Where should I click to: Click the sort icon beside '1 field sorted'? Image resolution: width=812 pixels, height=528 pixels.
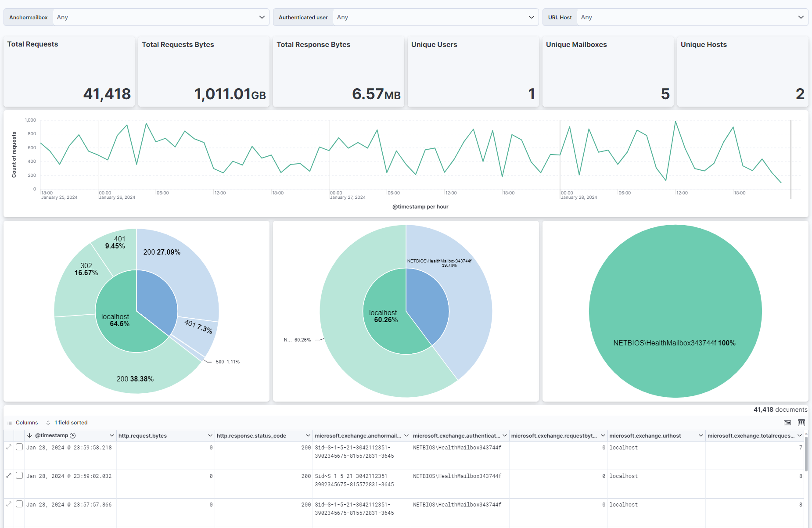click(x=47, y=422)
